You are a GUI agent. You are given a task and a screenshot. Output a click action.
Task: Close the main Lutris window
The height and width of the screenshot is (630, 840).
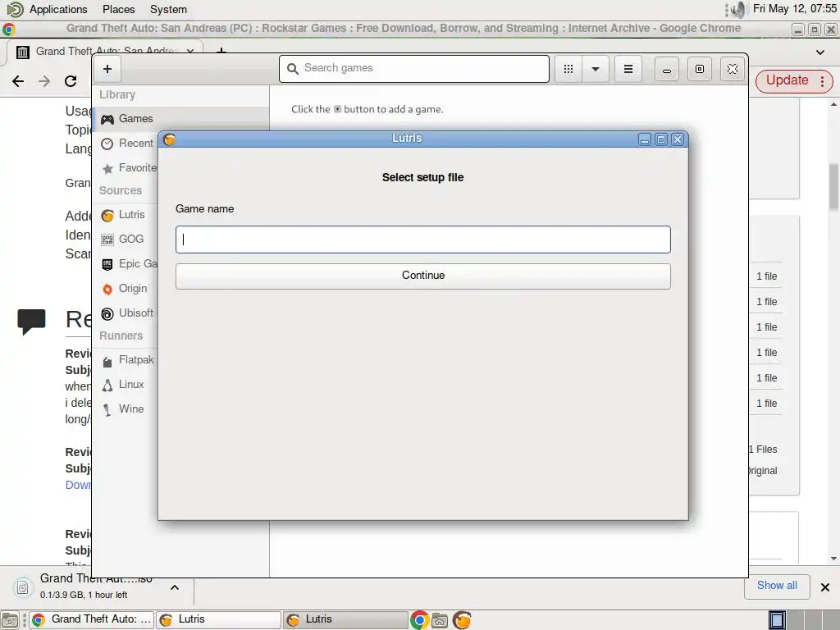click(733, 69)
